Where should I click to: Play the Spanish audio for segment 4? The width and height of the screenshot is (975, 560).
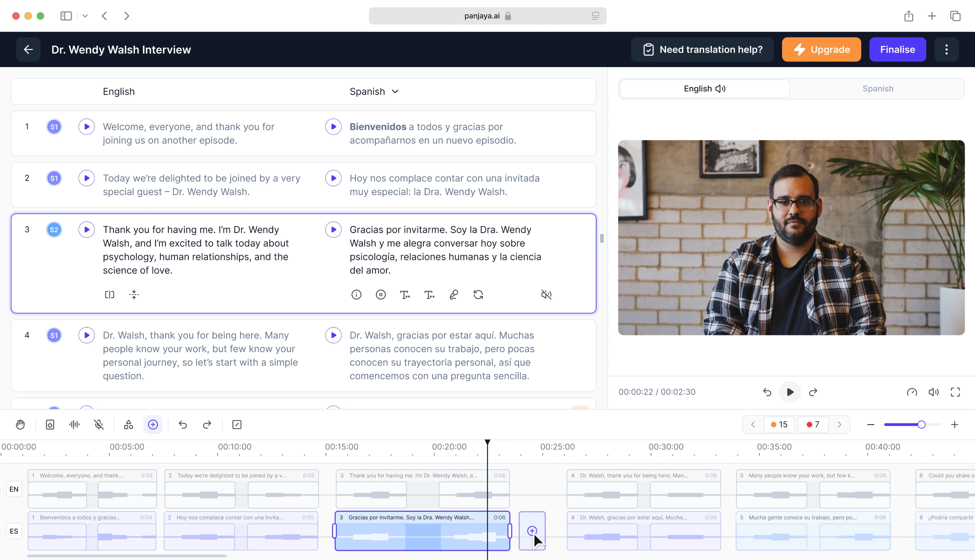tap(333, 335)
